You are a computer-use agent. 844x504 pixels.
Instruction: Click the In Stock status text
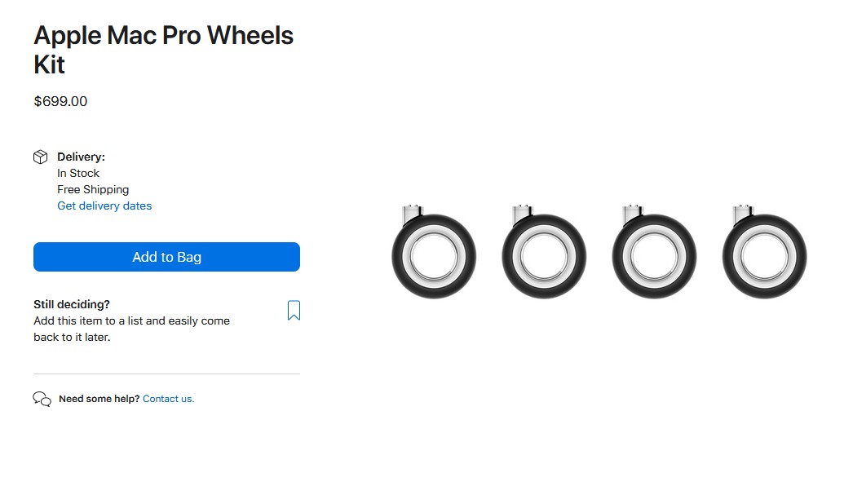coord(78,174)
